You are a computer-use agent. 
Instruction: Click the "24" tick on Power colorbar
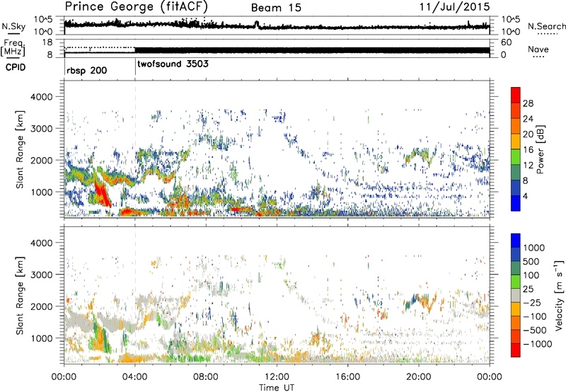point(528,119)
